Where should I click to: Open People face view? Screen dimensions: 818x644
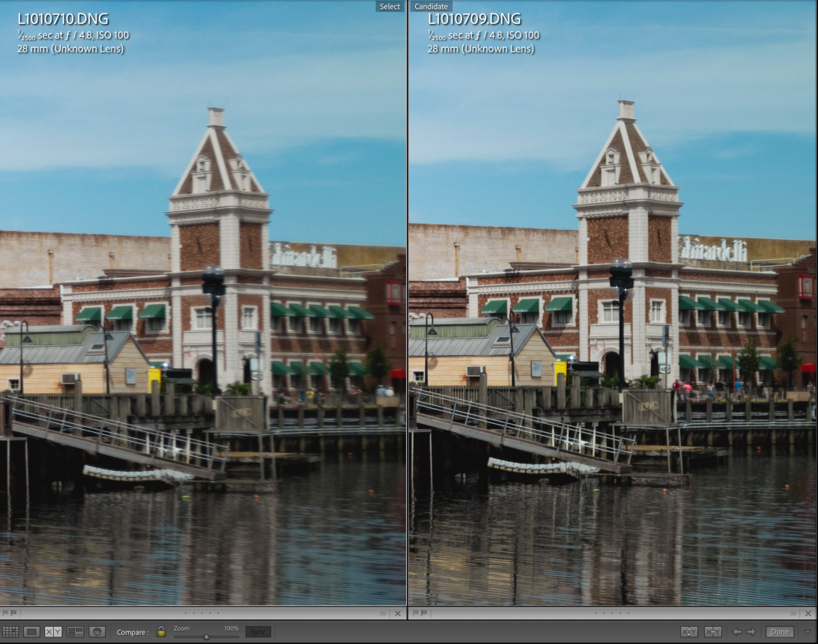pyautogui.click(x=97, y=632)
